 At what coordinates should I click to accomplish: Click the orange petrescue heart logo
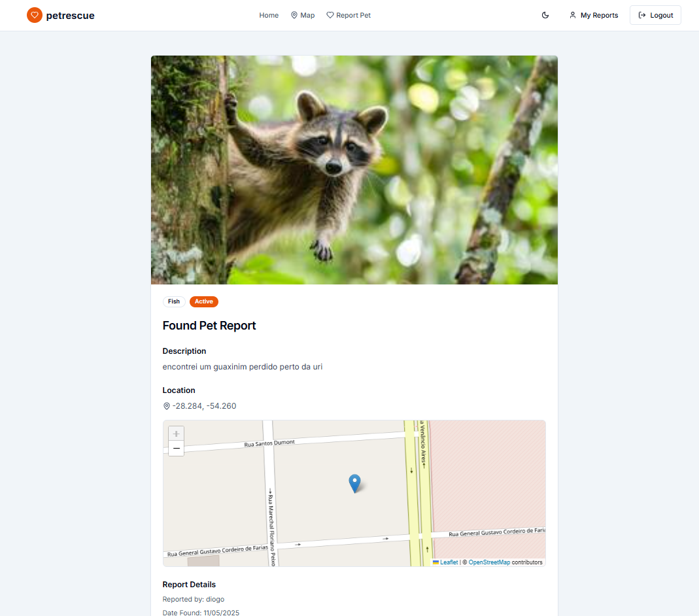tap(35, 15)
